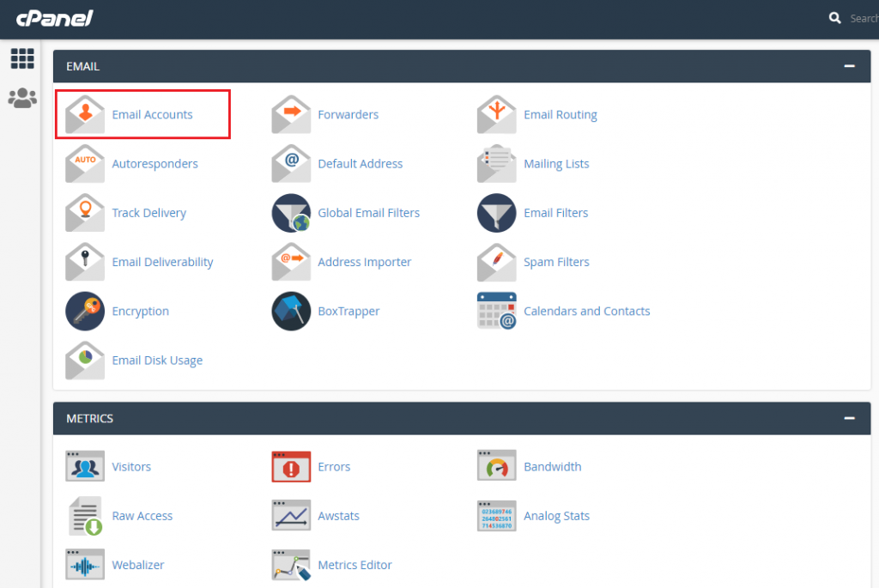Click the Global Email Filters funnel icon

(291, 213)
